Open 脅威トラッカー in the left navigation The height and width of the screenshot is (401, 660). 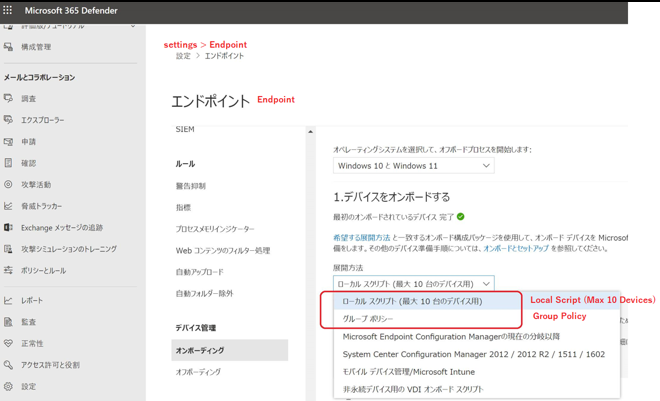(42, 206)
